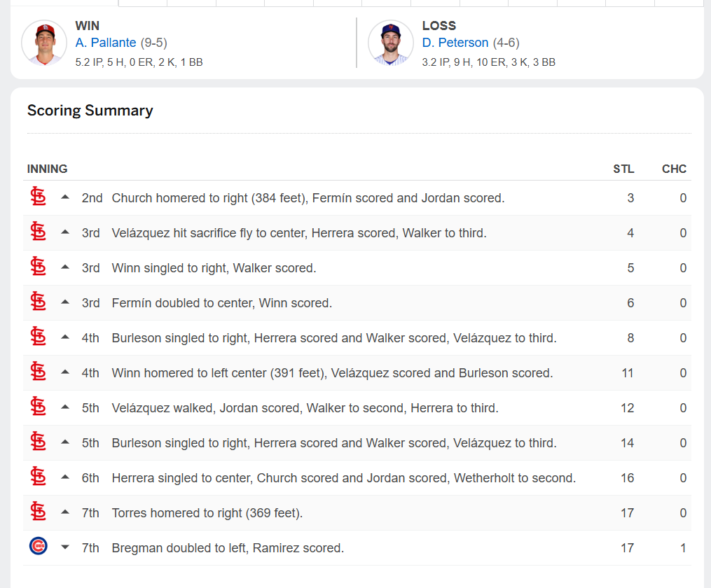Screen dimensions: 711x588
Task: Click the INNING column header
Action: click(x=47, y=169)
